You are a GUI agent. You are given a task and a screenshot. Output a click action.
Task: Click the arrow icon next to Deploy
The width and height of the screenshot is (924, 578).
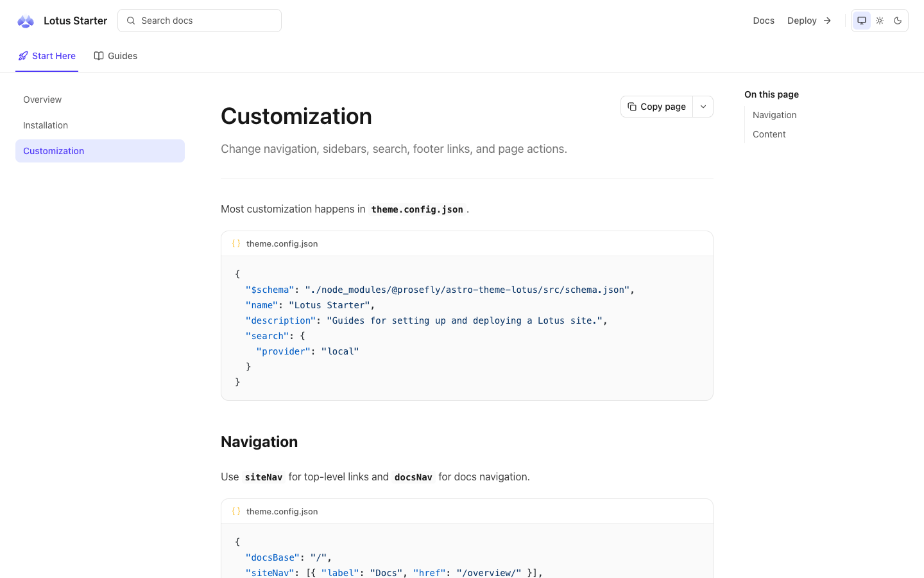827,21
